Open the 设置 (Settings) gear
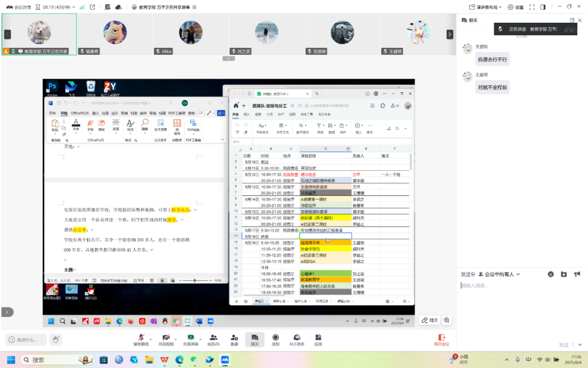Screen dimensions: 588x368 (x=515, y=7)
